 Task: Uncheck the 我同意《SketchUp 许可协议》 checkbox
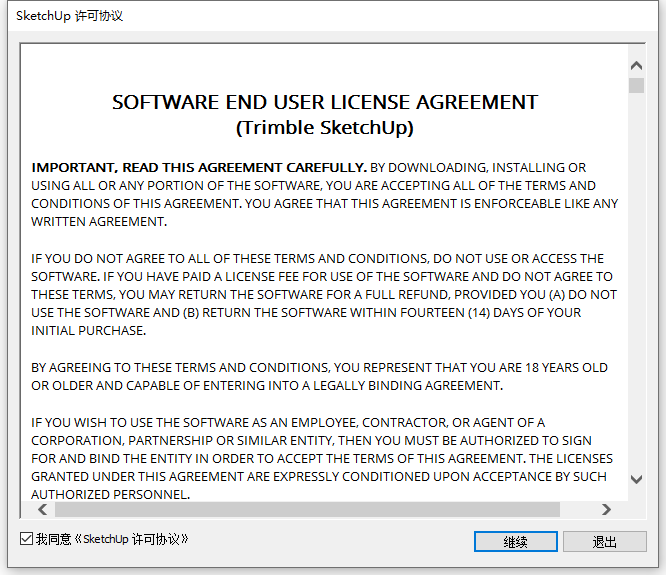coord(26,539)
